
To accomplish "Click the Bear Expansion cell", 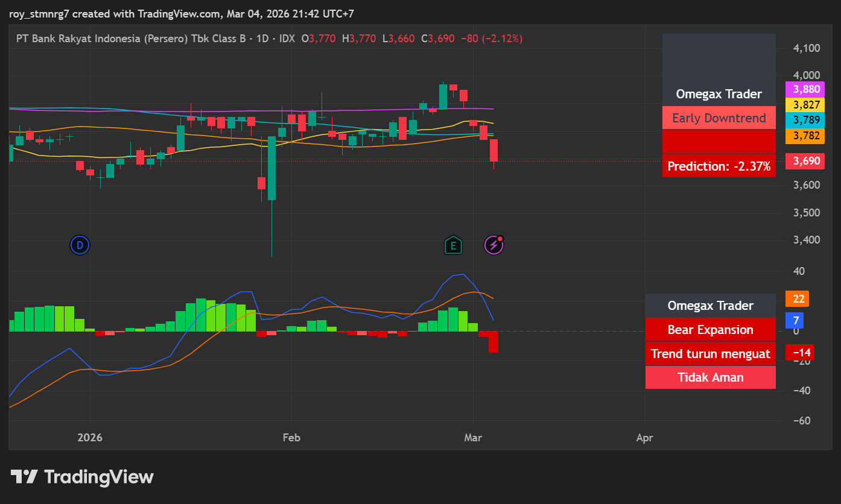I will [x=711, y=330].
